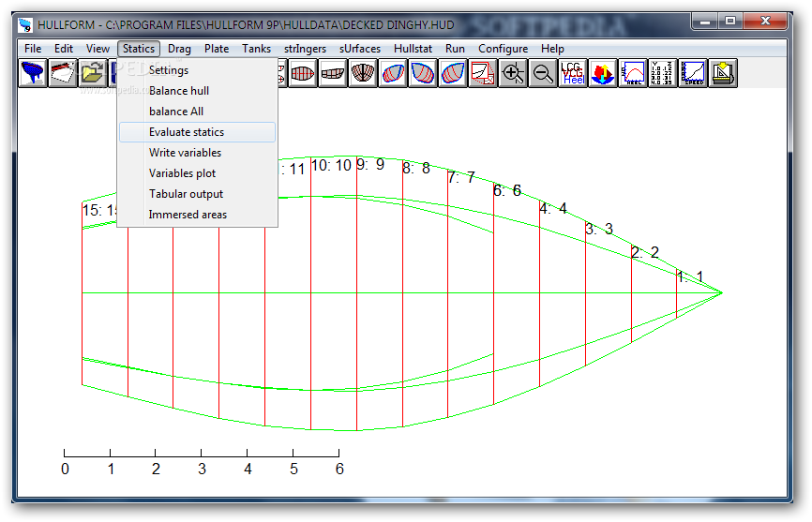The height and width of the screenshot is (522, 812).
Task: Click the HULLFORM title bar app icon
Action: pos(25,24)
